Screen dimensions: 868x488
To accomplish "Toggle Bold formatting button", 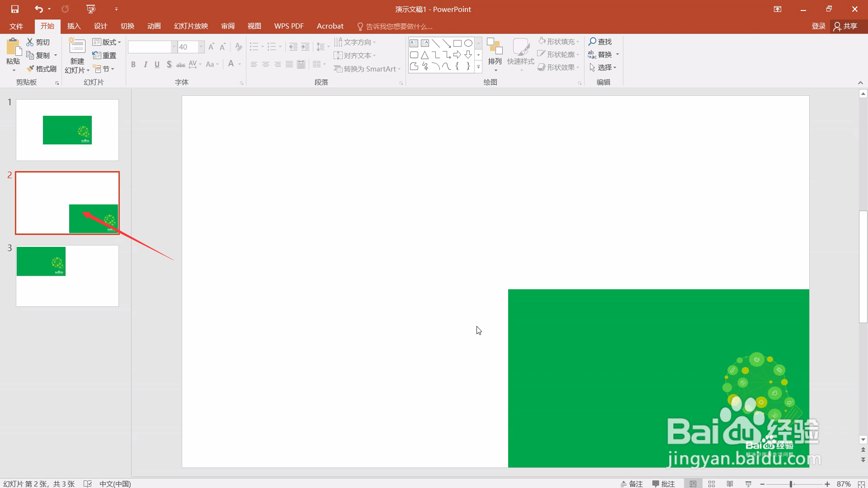I will (x=133, y=65).
